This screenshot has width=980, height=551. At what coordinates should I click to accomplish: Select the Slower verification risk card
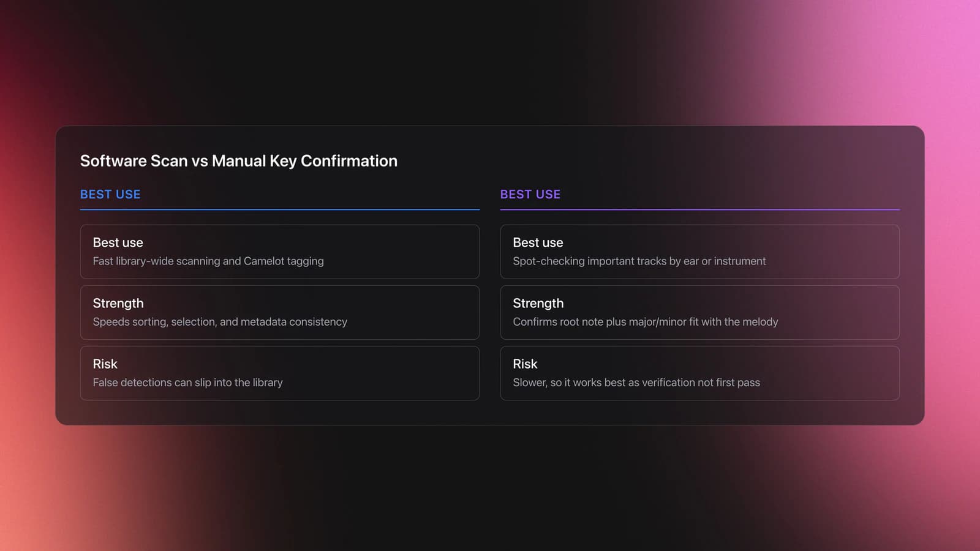click(x=700, y=373)
